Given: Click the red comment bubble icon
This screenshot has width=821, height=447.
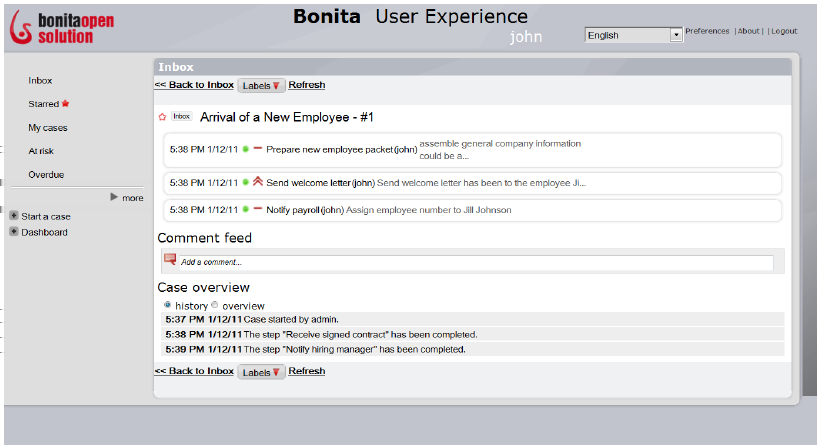Looking at the screenshot, I should tap(170, 259).
